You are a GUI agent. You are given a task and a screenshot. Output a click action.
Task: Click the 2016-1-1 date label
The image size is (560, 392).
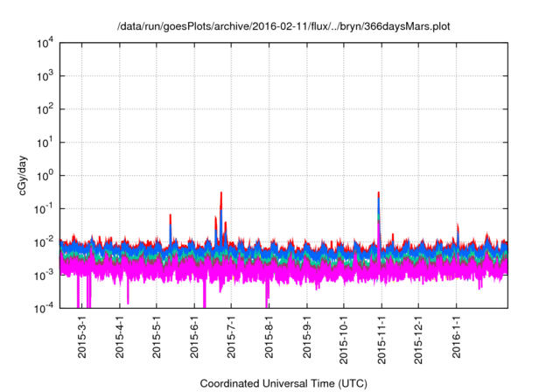(x=457, y=337)
